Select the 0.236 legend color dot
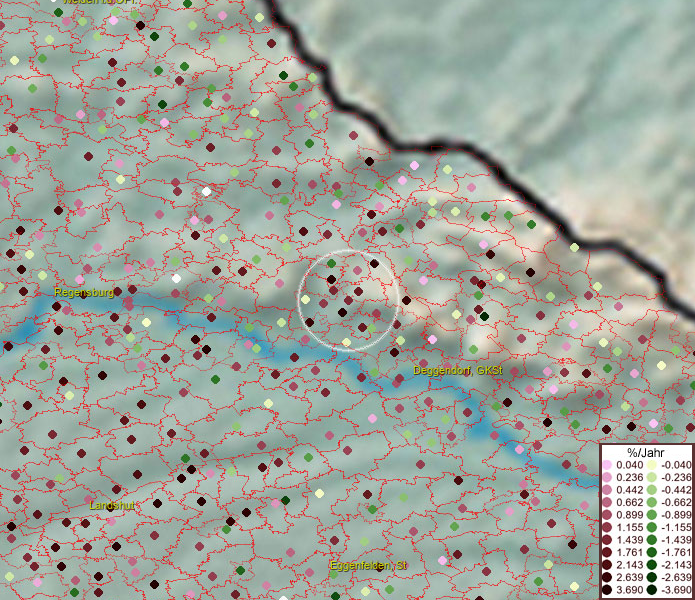This screenshot has height=600, width=695. [x=607, y=477]
